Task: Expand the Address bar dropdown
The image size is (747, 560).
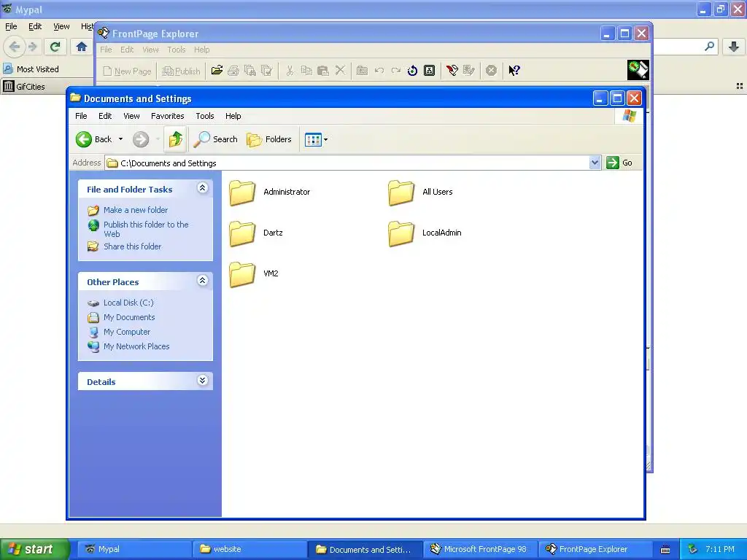Action: [595, 163]
